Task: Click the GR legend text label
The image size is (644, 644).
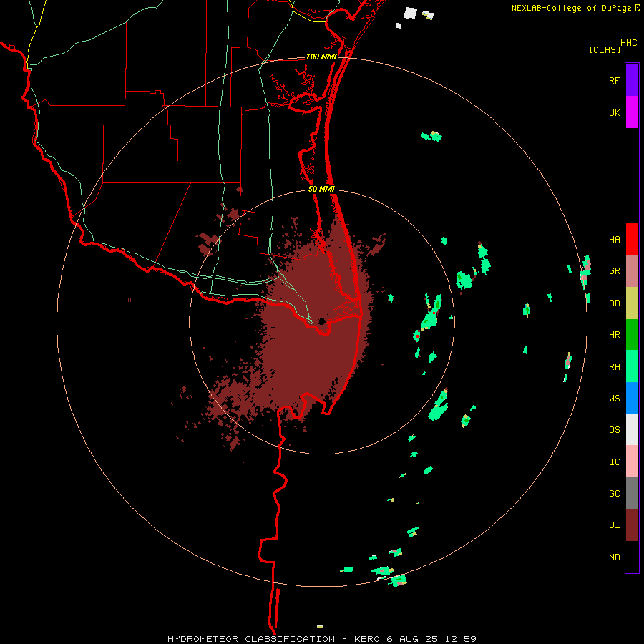Action: coord(614,271)
